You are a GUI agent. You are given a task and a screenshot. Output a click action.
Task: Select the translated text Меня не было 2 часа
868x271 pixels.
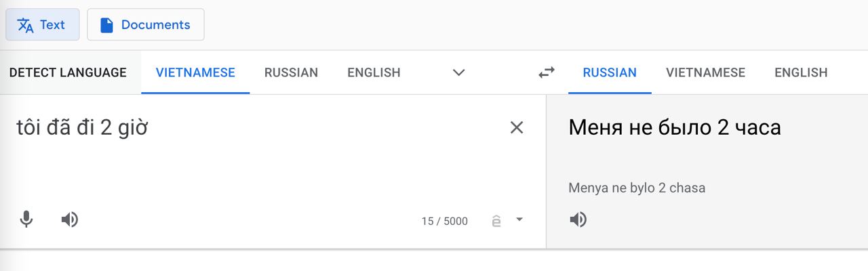(x=675, y=127)
